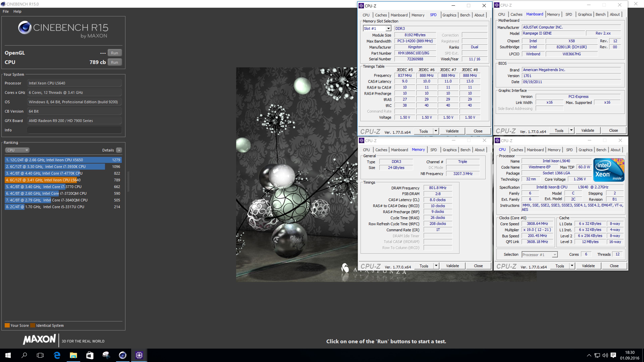The image size is (644, 362).
Task: Click Validate in Mainboard window
Action: [x=587, y=130]
